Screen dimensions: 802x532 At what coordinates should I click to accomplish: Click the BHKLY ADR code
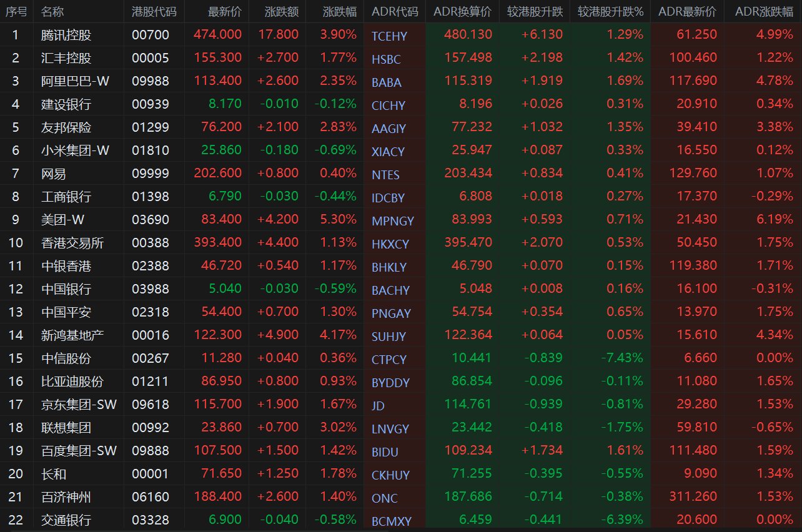click(x=389, y=267)
